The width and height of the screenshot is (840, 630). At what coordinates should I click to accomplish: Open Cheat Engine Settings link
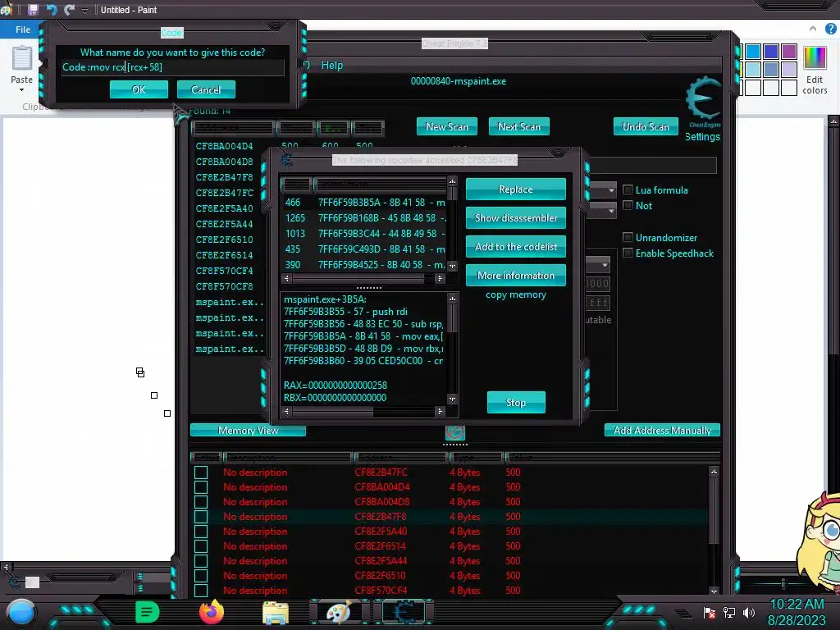coord(702,137)
